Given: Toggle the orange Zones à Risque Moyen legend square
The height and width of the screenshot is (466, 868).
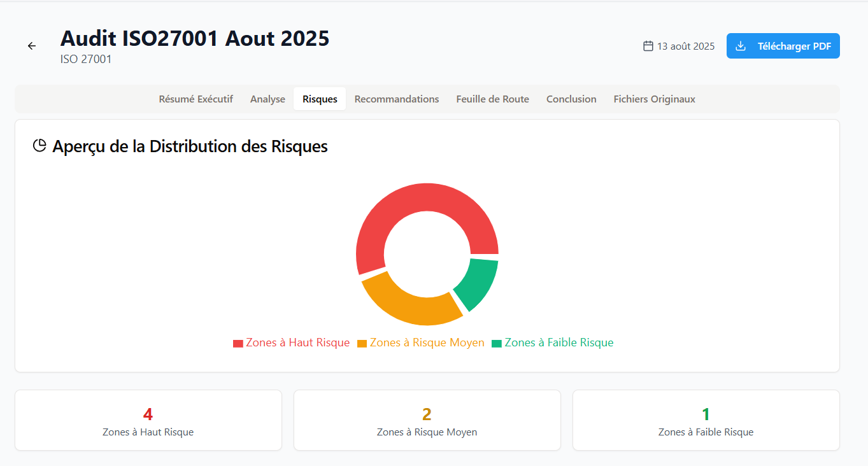Looking at the screenshot, I should tap(362, 343).
